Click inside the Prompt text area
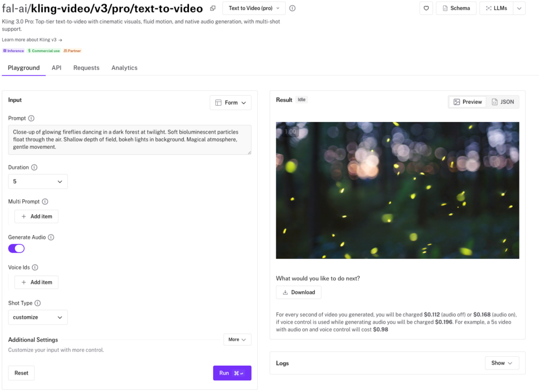539x392 pixels. coord(129,139)
